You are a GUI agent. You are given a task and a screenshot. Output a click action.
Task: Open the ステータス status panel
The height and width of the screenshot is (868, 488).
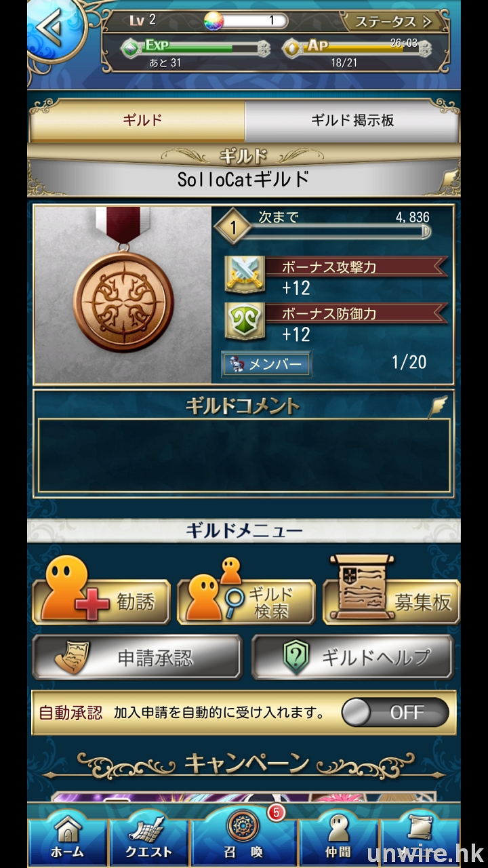coord(394,22)
